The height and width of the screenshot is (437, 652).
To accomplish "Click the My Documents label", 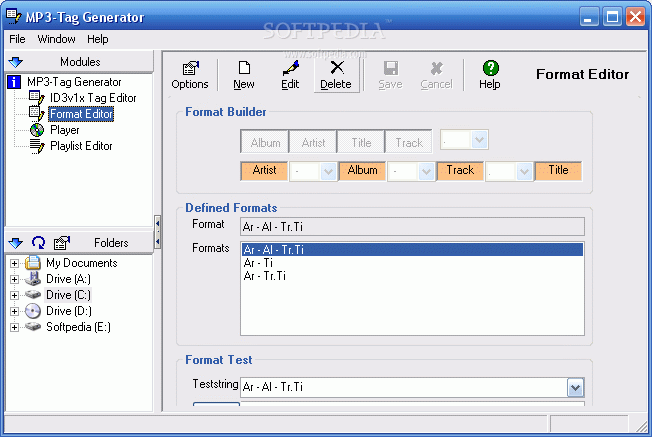I will tap(82, 263).
